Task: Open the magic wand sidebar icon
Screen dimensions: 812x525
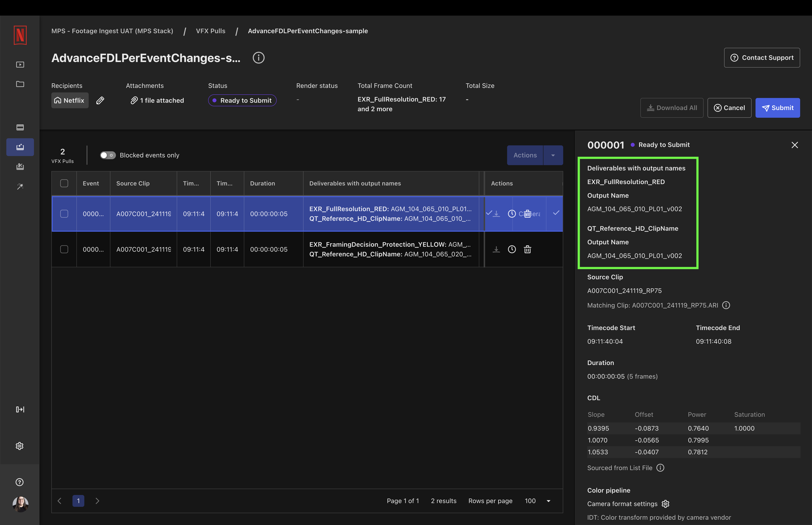Action: (x=20, y=186)
